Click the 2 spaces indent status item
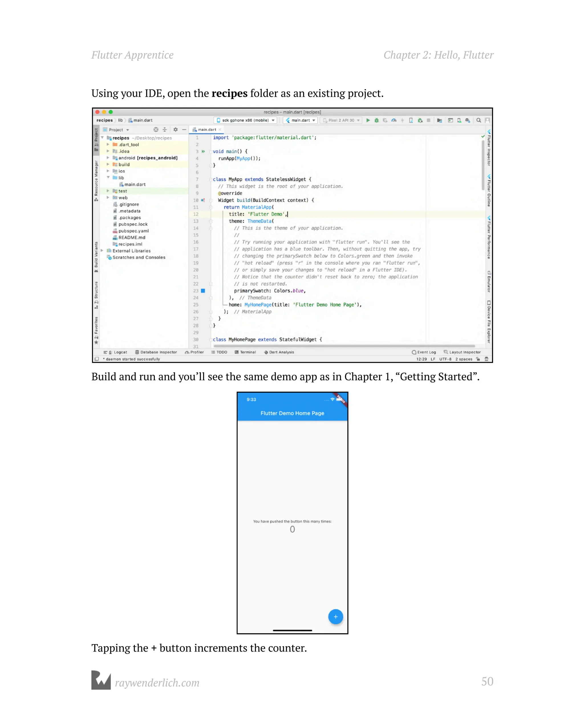 pyautogui.click(x=463, y=359)
